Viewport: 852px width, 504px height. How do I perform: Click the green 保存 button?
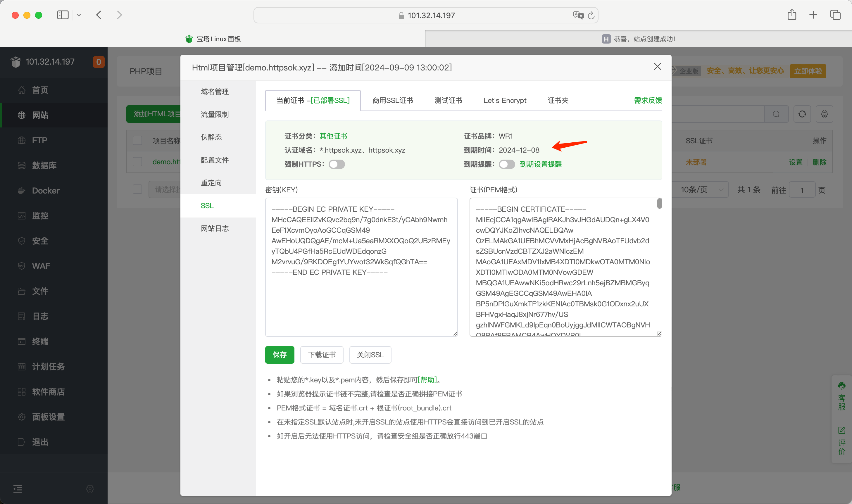[x=280, y=355]
